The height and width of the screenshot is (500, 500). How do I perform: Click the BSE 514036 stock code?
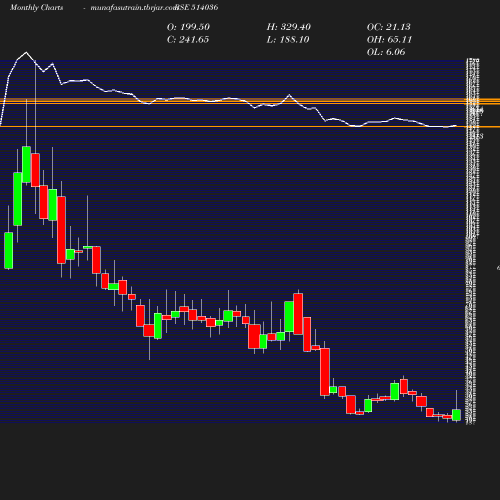pos(197,7)
